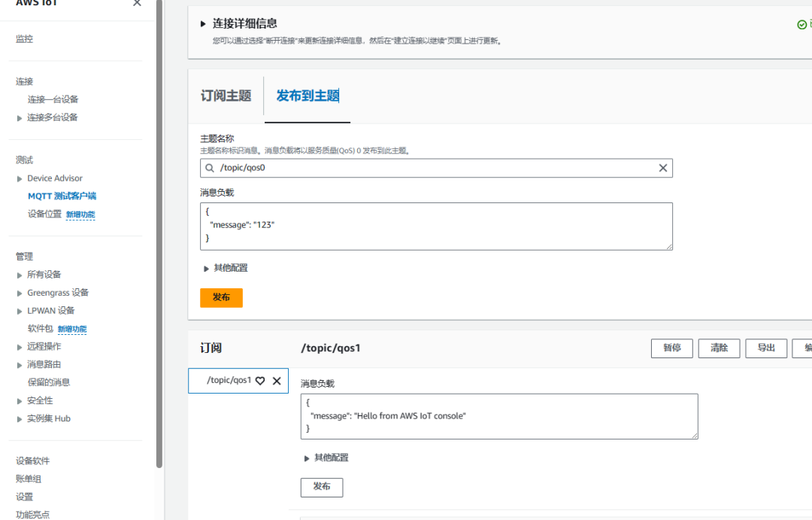Expand the Device Advisor tree item
This screenshot has height=520, width=812.
(x=20, y=178)
